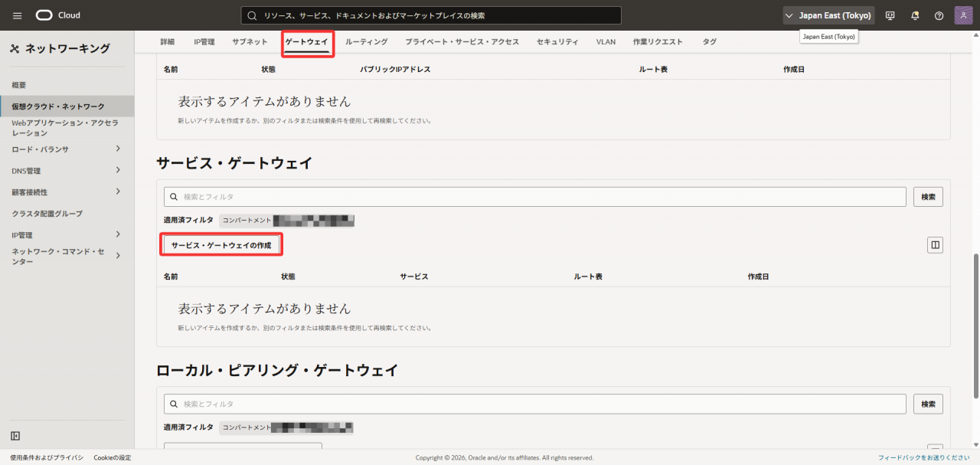The height and width of the screenshot is (465, 980).
Task: Click サービス・ゲートウェイの作成 button
Action: pos(221,244)
